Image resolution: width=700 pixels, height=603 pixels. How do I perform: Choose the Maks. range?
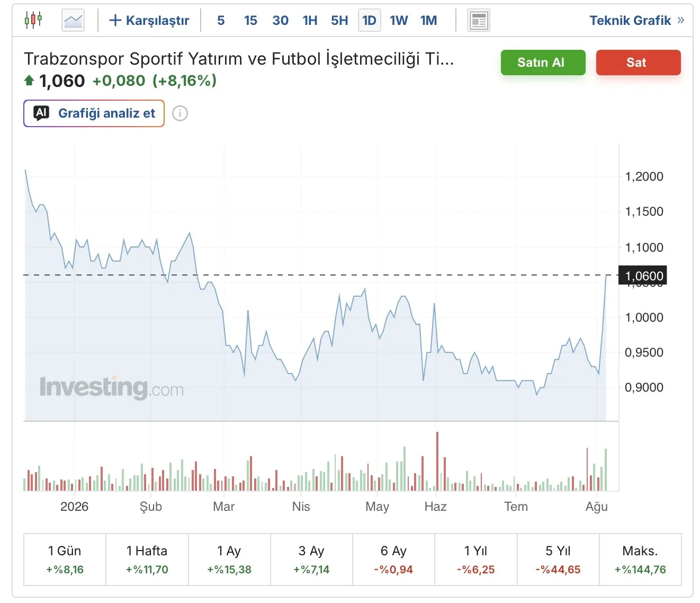click(640, 560)
